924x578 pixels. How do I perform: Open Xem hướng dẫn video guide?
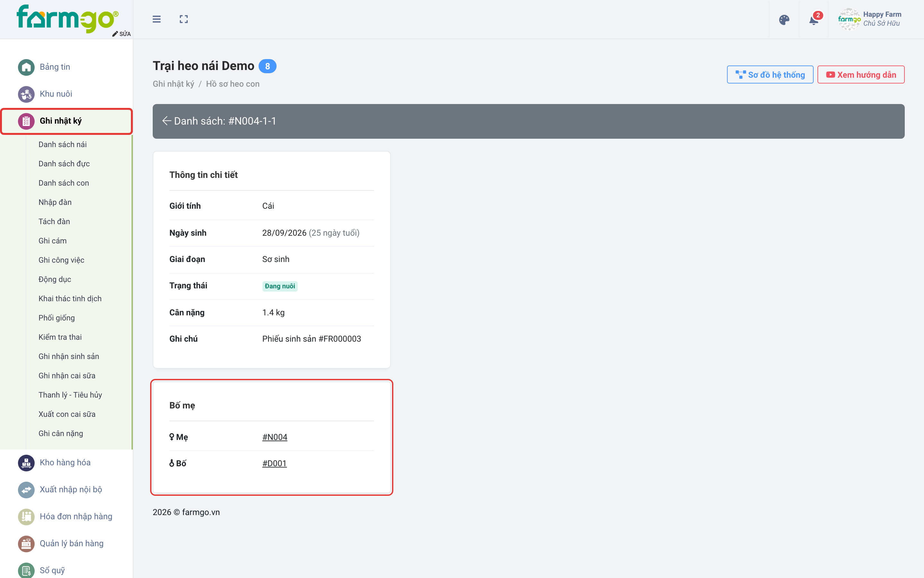(860, 74)
